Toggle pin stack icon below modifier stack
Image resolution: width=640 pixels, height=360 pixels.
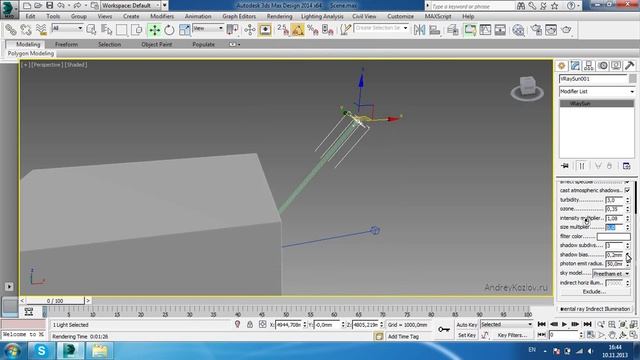tap(565, 166)
